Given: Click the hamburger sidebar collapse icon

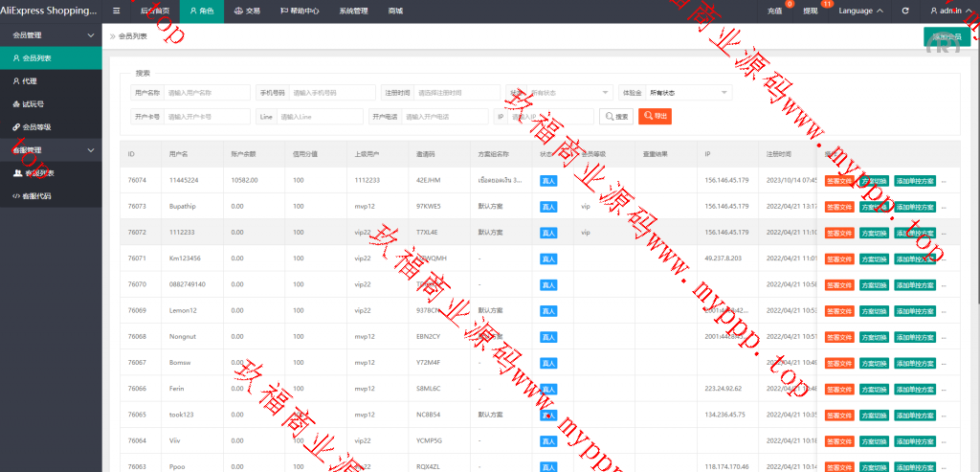Looking at the screenshot, I should tap(117, 11).
